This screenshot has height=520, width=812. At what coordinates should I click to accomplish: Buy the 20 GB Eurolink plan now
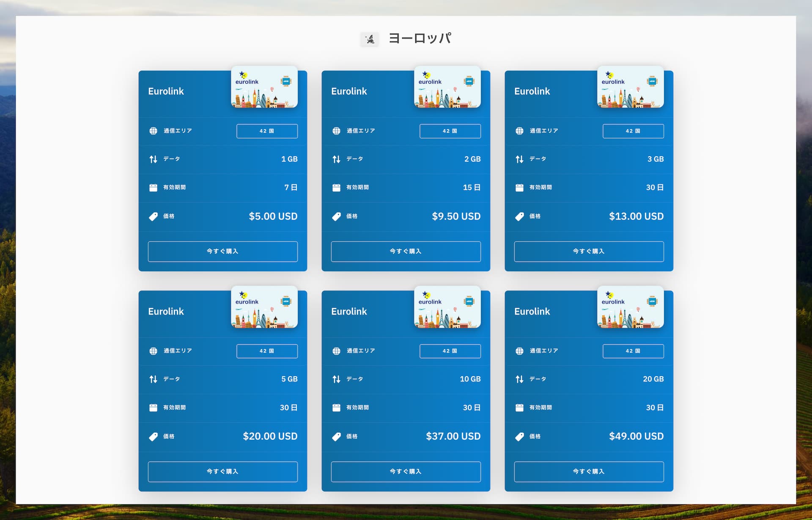[x=589, y=472]
